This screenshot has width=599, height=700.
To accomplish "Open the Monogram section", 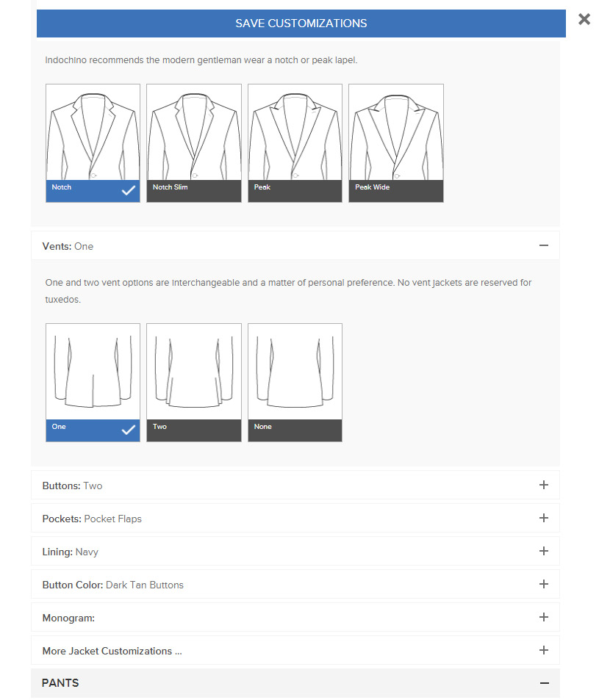I will coord(295,618).
